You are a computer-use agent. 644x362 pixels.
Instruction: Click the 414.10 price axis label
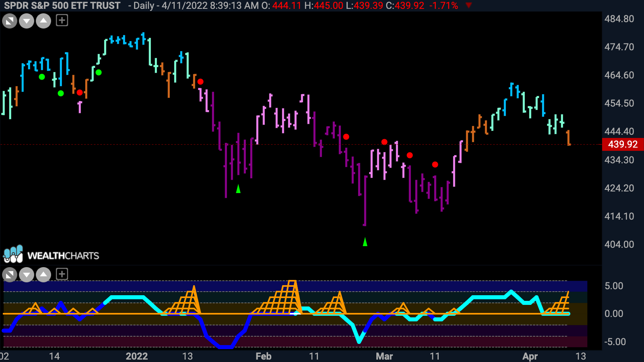(619, 216)
